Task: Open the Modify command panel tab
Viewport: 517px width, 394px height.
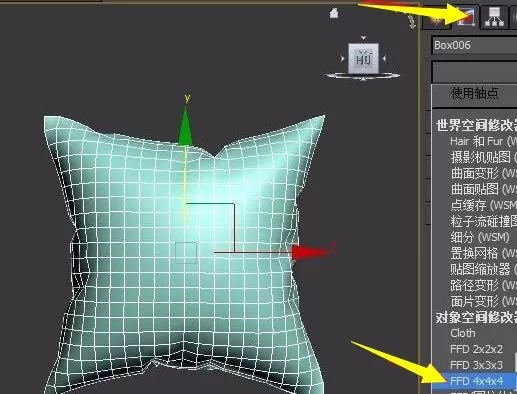Action: [466, 17]
